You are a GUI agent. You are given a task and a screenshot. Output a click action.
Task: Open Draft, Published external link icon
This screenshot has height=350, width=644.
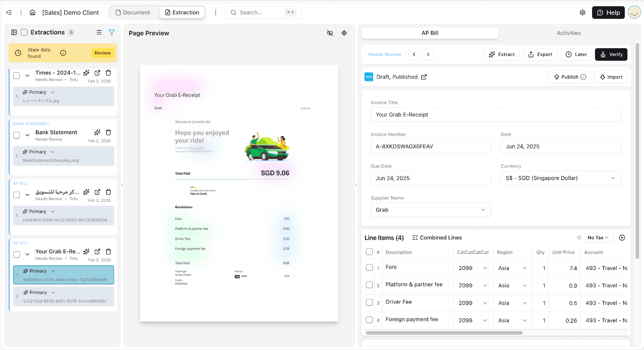(x=424, y=77)
